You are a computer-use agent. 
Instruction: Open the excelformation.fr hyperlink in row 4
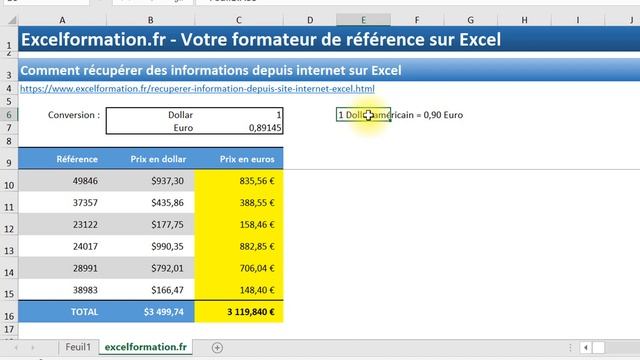pyautogui.click(x=197, y=89)
